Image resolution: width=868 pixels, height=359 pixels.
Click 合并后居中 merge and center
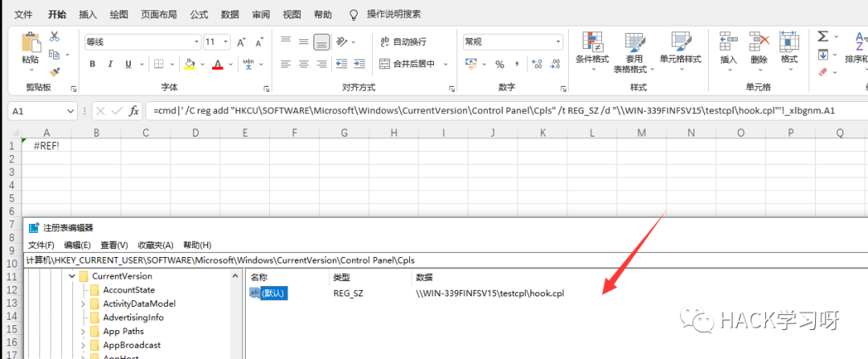(407, 63)
